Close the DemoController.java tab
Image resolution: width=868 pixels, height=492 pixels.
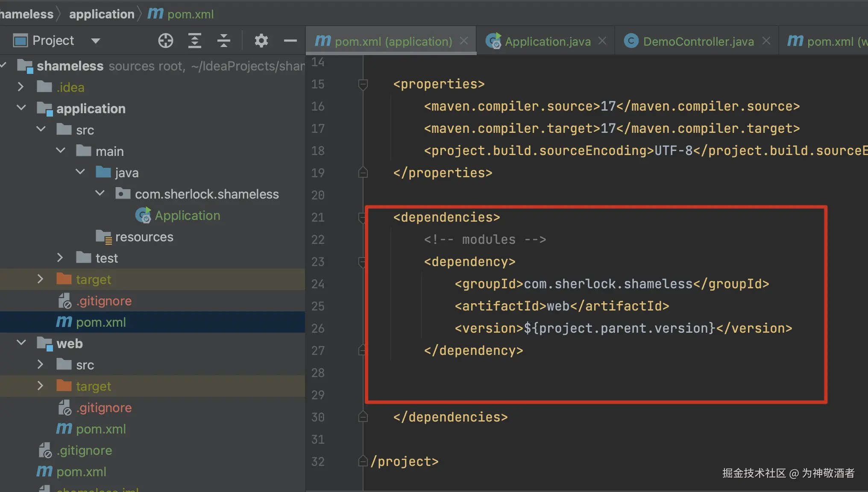point(766,41)
